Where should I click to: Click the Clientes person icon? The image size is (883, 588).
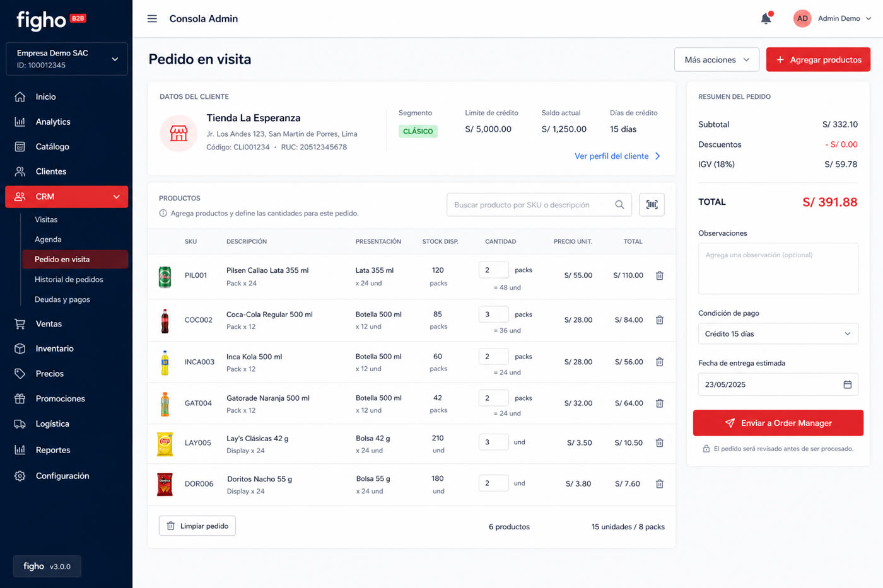(20, 171)
